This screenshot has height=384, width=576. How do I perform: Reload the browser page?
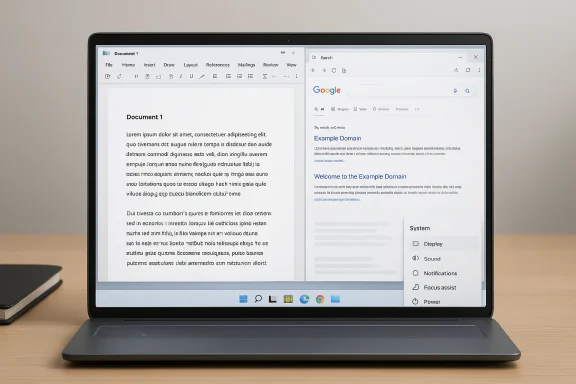[334, 70]
